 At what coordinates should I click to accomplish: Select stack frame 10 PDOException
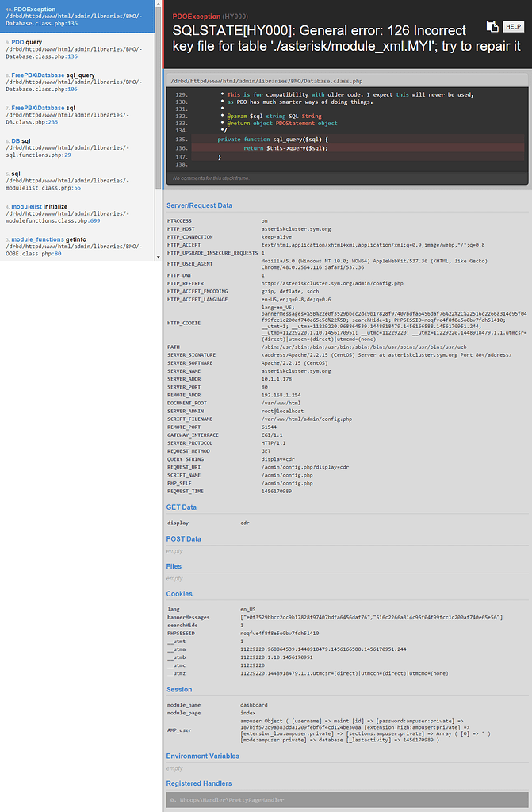click(x=77, y=16)
